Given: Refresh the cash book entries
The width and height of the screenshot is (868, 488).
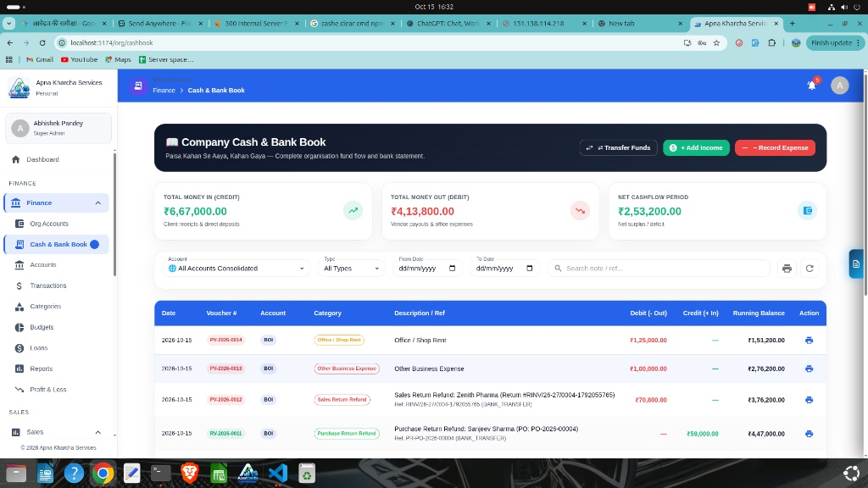Looking at the screenshot, I should pos(810,269).
